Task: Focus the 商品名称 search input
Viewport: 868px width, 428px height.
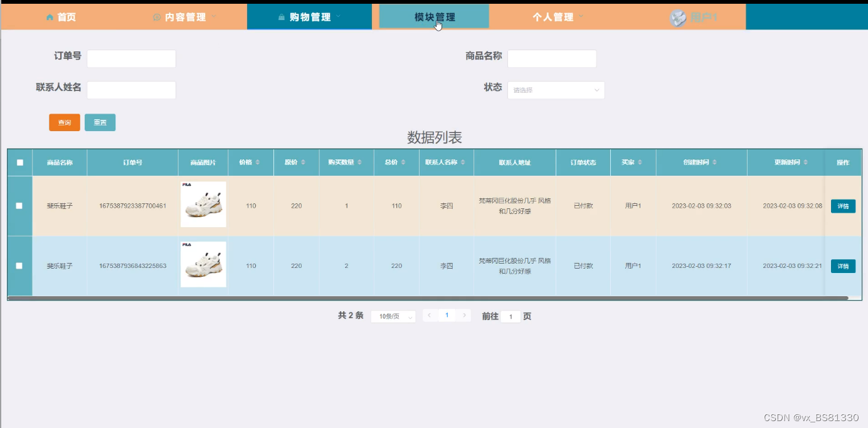Action: [552, 59]
